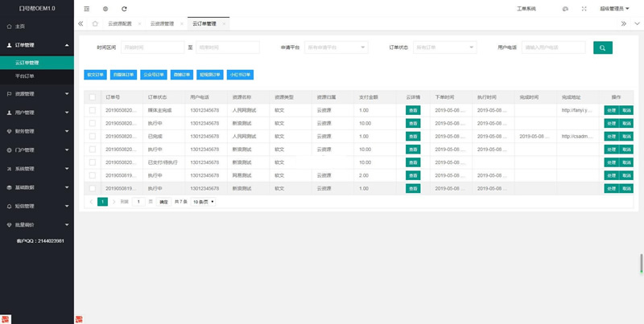Viewport: 644px width, 324px height.
Task: Click the globe icon in the top bar
Action: 105,9
